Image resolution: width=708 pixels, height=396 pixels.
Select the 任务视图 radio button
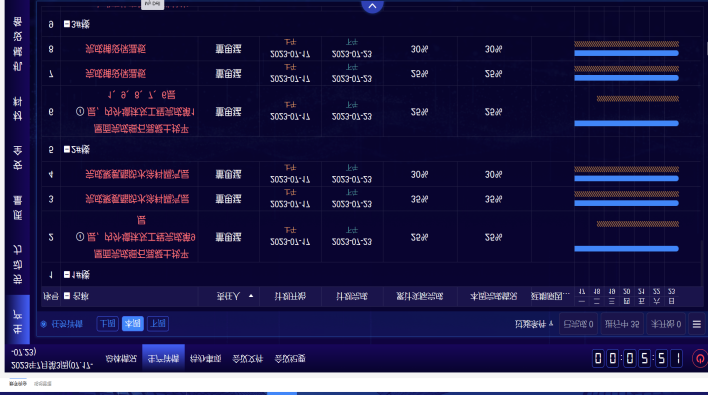pyautogui.click(x=44, y=324)
